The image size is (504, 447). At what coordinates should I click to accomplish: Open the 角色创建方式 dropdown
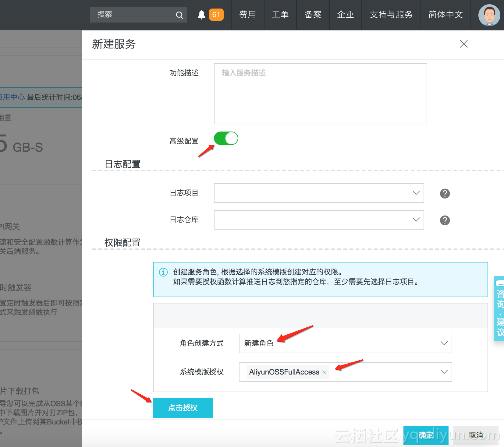(x=345, y=343)
